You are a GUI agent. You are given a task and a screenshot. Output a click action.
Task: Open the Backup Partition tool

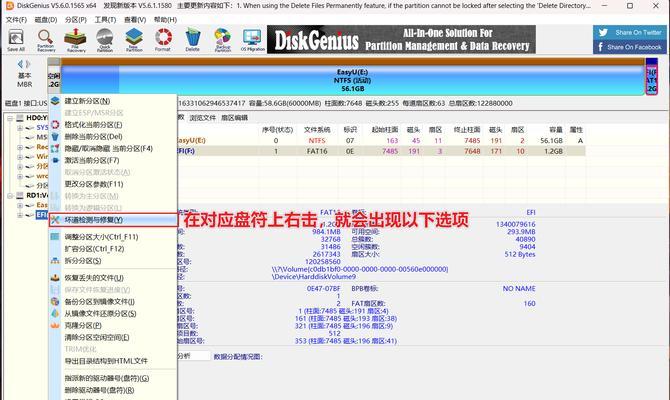point(222,40)
